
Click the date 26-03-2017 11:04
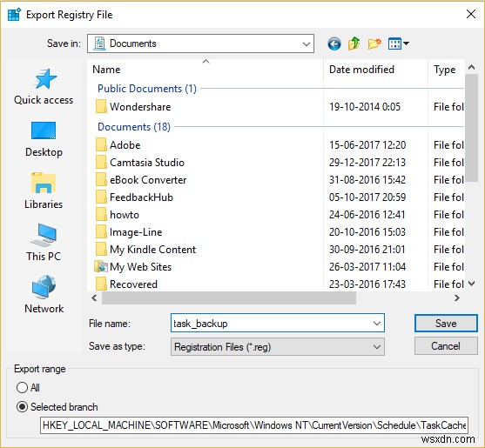tap(367, 267)
